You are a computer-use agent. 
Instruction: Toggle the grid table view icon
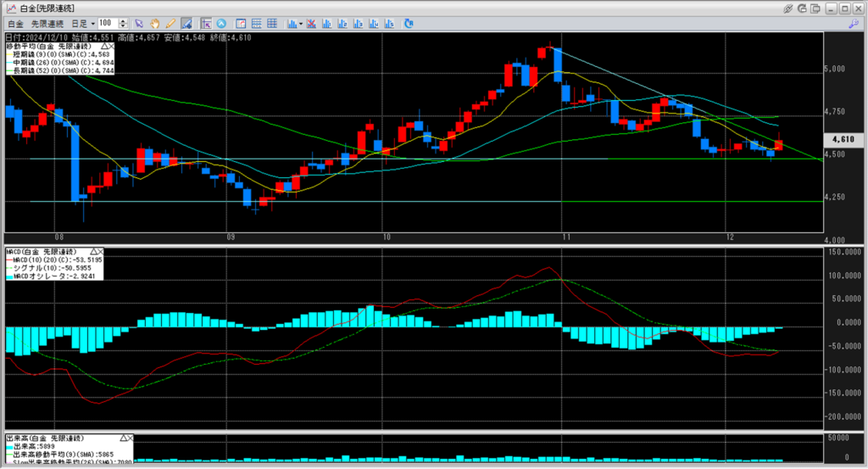coord(271,23)
